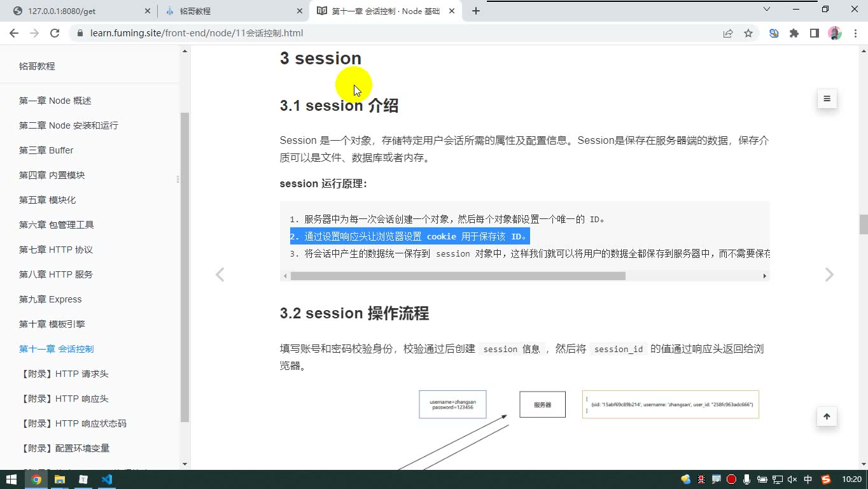The width and height of the screenshot is (868, 489).
Task: Click the code block scroll-left arrow
Action: click(285, 276)
